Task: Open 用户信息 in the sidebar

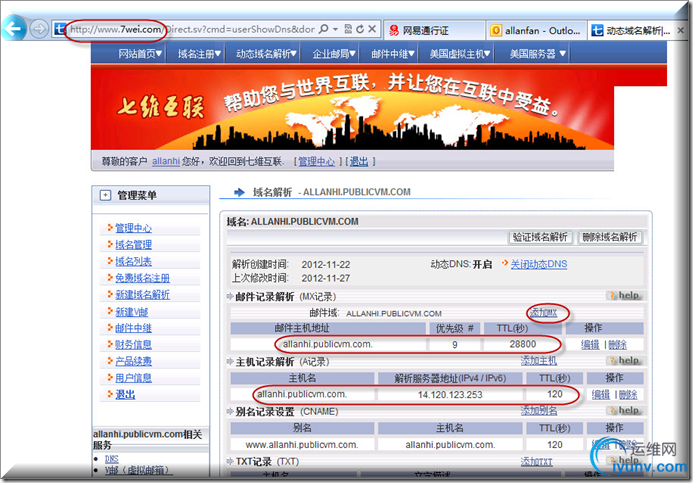Action: click(133, 378)
